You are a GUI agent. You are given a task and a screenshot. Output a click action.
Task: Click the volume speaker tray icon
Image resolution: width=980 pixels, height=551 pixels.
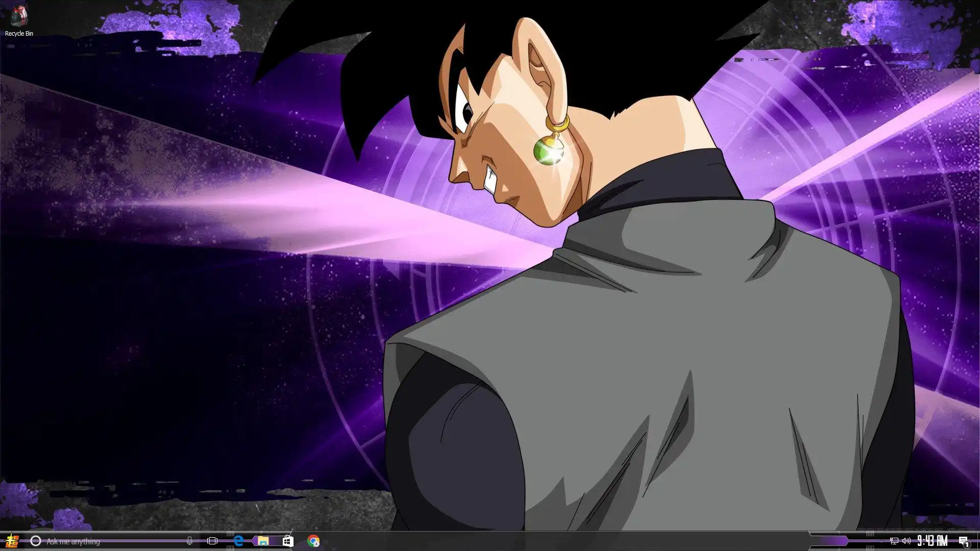(x=906, y=541)
